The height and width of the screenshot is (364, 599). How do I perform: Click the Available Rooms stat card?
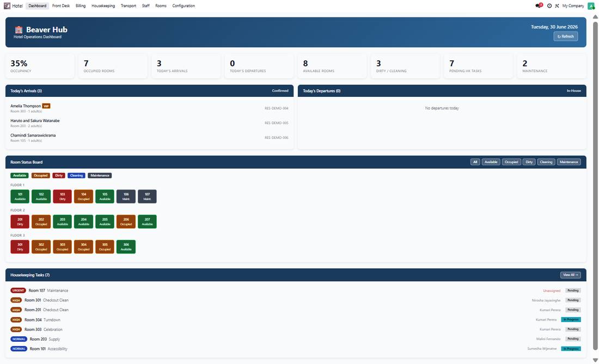[x=332, y=66]
